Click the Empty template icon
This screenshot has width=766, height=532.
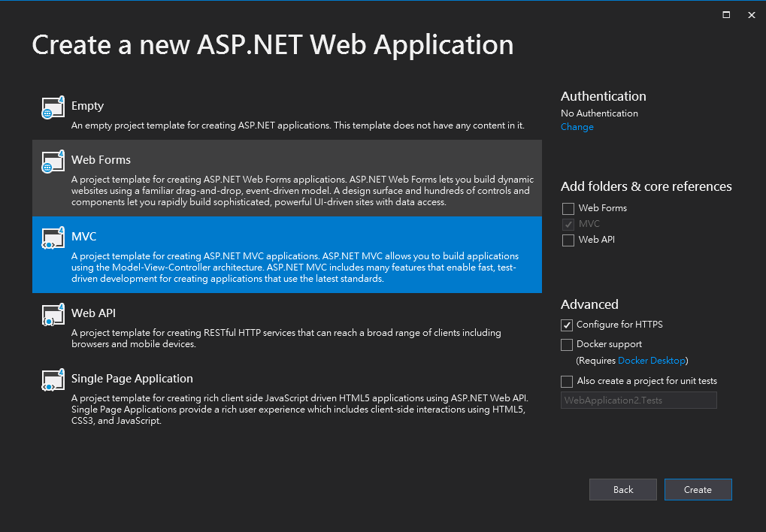(x=53, y=108)
